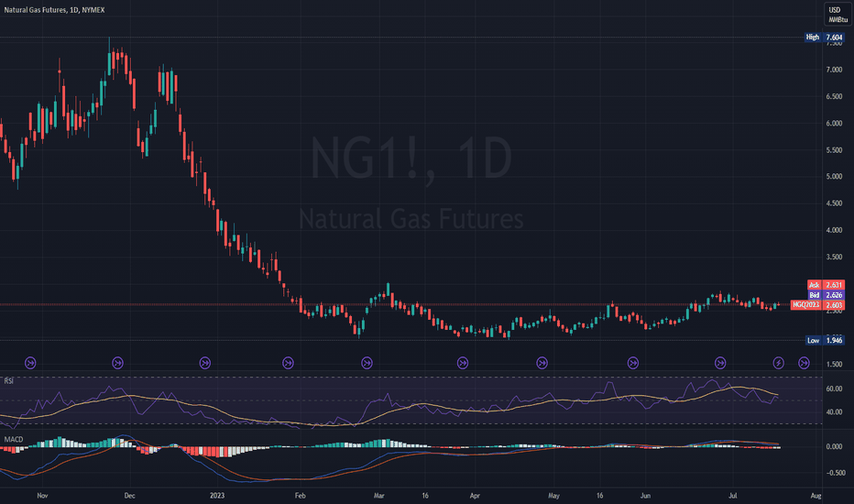Click the Jul label on the time axis
Screen dimensions: 854x504
(x=733, y=496)
